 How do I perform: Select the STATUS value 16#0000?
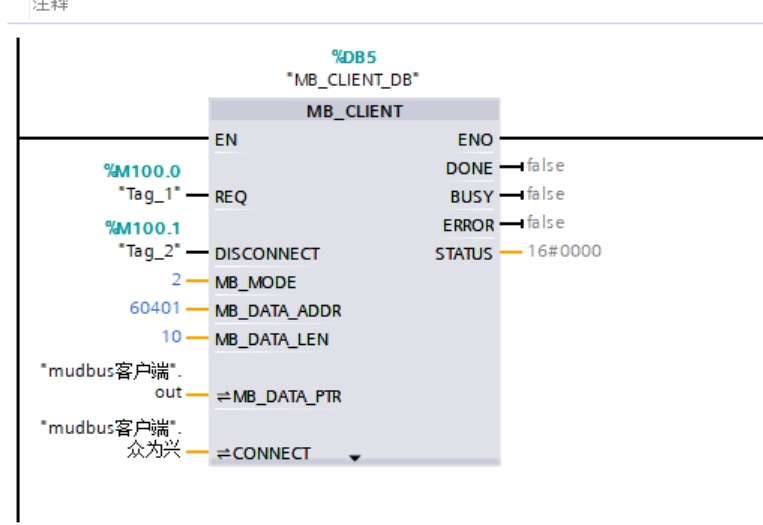pyautogui.click(x=565, y=251)
